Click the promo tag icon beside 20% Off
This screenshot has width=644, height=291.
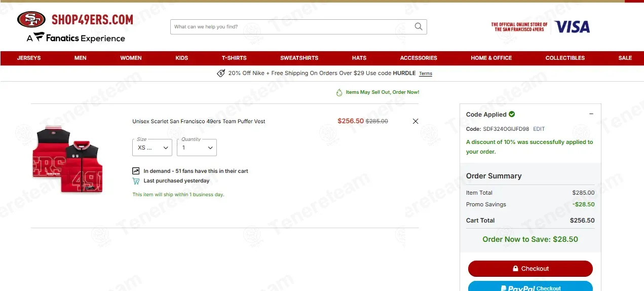coord(221,74)
